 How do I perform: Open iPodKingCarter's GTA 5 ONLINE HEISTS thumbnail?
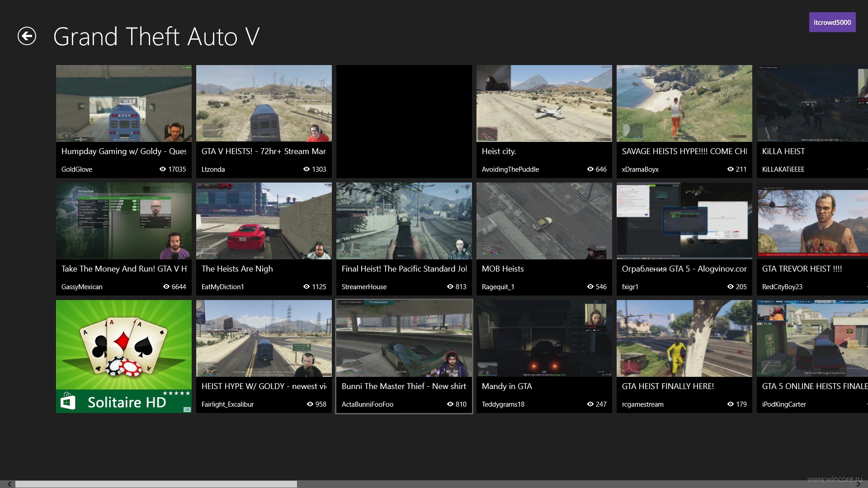(x=812, y=338)
